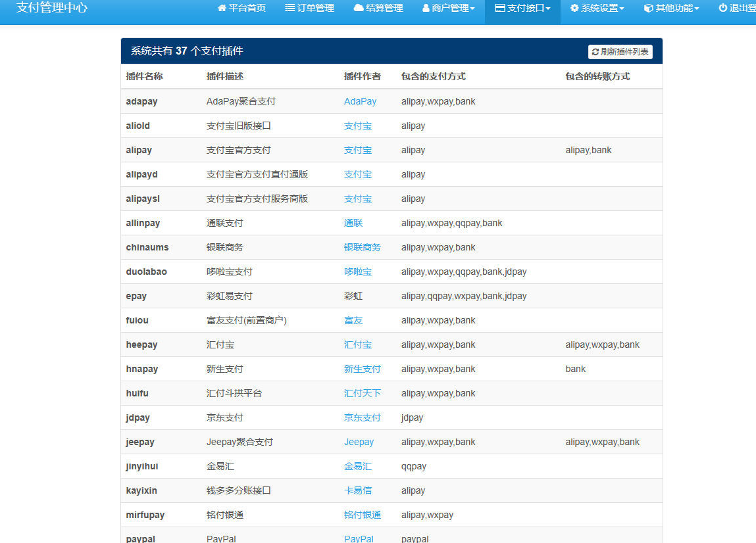Open the AdaPay author link
Image resolution: width=756 pixels, height=543 pixels.
coord(360,102)
